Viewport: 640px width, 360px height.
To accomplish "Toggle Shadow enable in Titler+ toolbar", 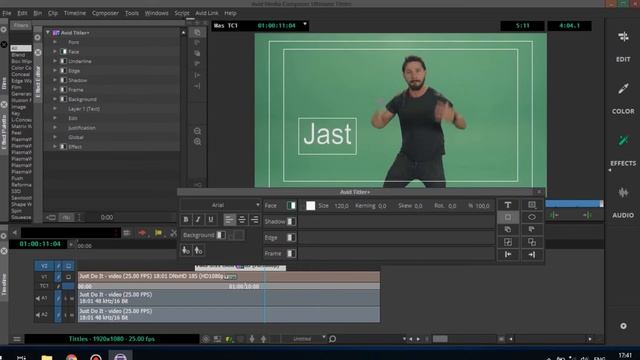I will click(x=291, y=221).
